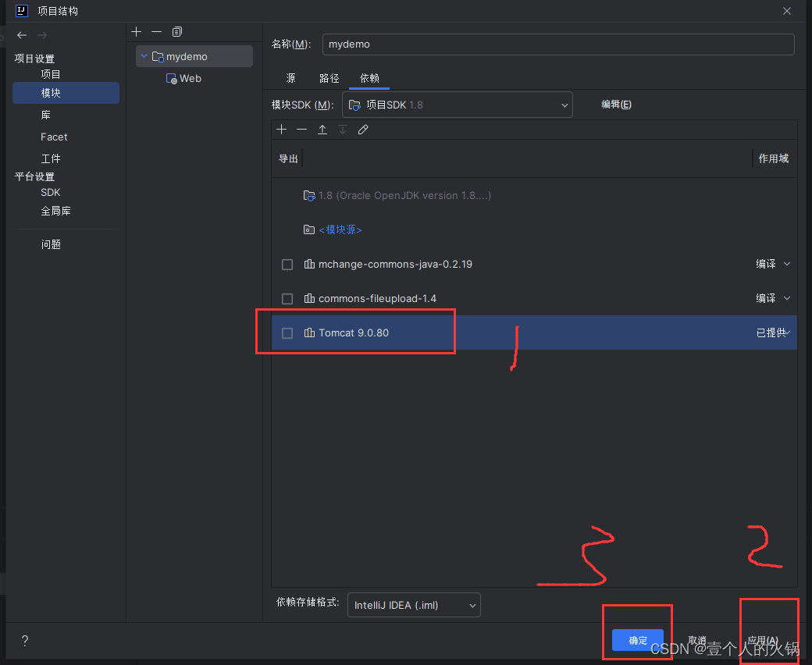Open the 问题 section
The height and width of the screenshot is (665, 812).
[51, 244]
